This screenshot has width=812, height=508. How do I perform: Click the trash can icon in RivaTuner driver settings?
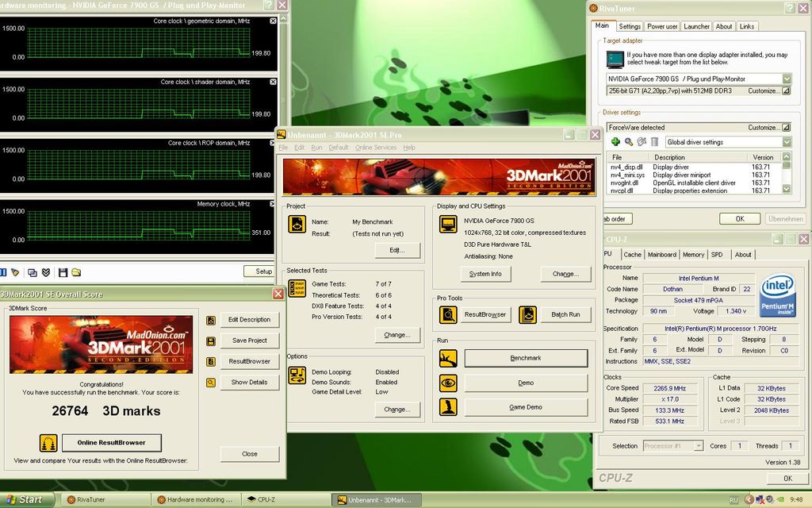click(654, 141)
